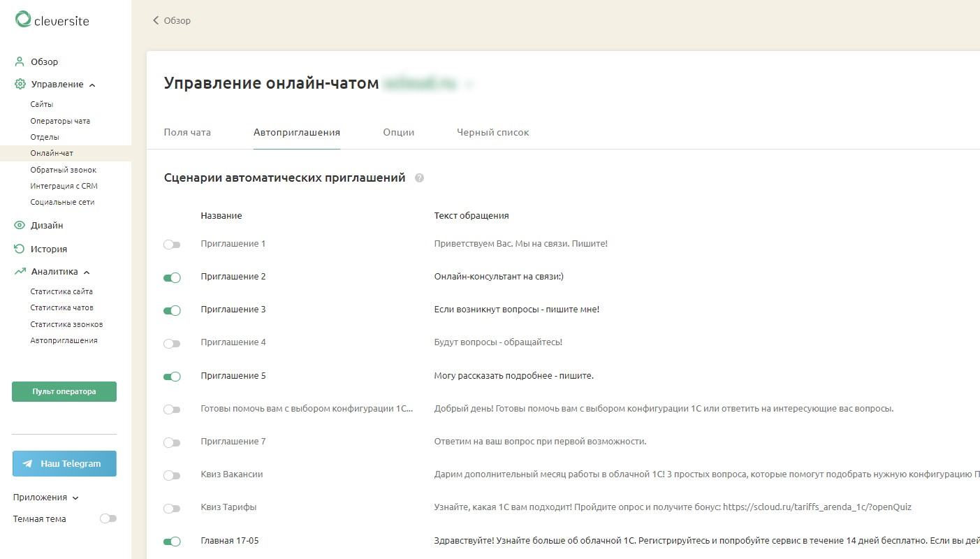Viewport: 980px width, 559px height.
Task: Click the Пульт оператора button
Action: point(64,391)
